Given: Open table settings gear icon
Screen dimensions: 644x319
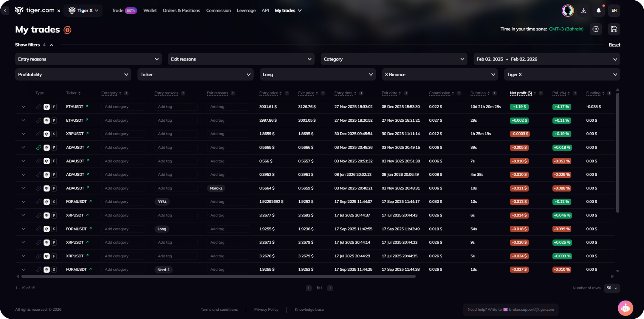Looking at the screenshot, I should click(596, 29).
